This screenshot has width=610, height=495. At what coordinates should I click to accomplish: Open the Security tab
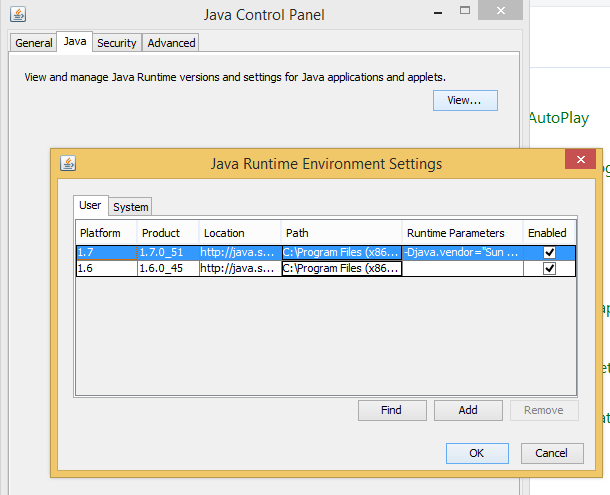116,43
